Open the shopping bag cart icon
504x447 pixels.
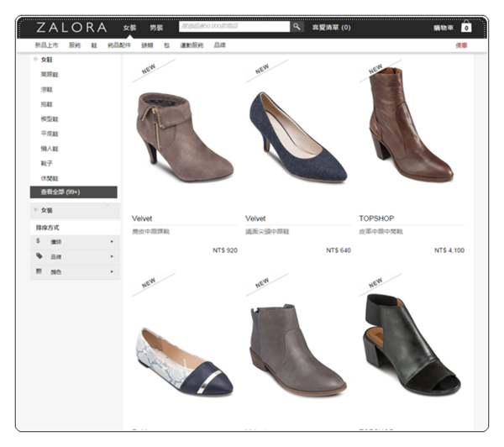pyautogui.click(x=466, y=27)
